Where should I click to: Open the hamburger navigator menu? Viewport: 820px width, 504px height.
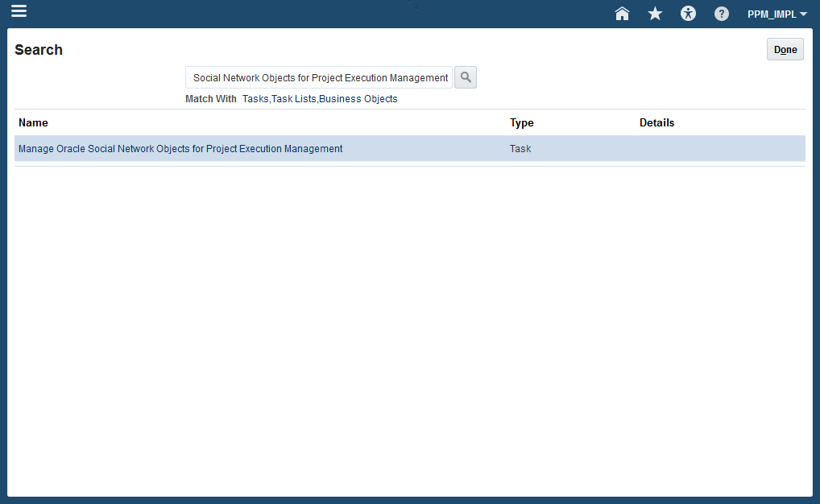click(x=19, y=11)
